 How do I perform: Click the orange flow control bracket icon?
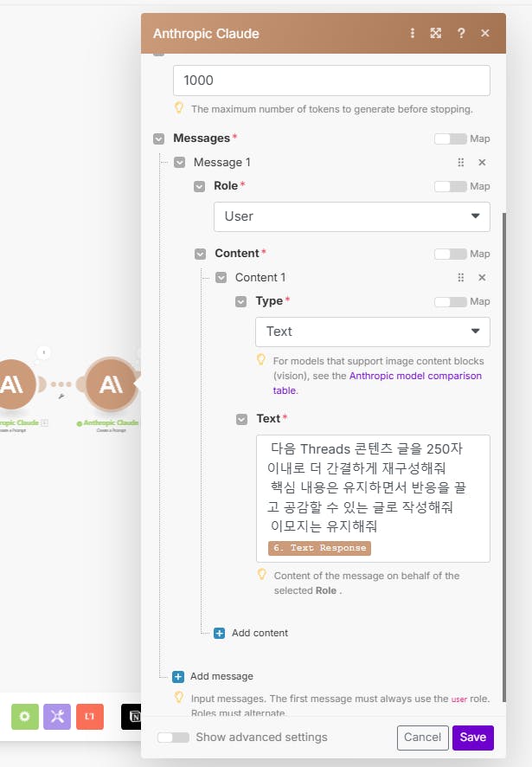pos(90,717)
